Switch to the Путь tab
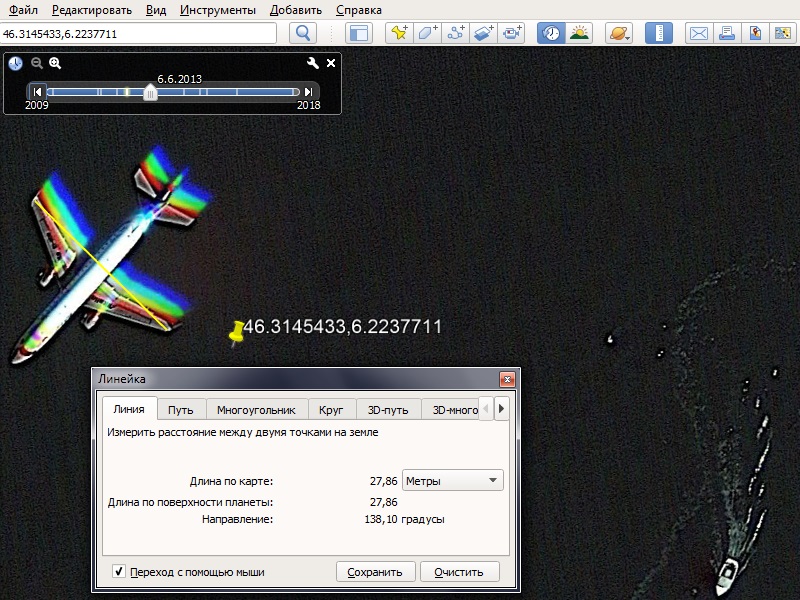 [x=181, y=410]
